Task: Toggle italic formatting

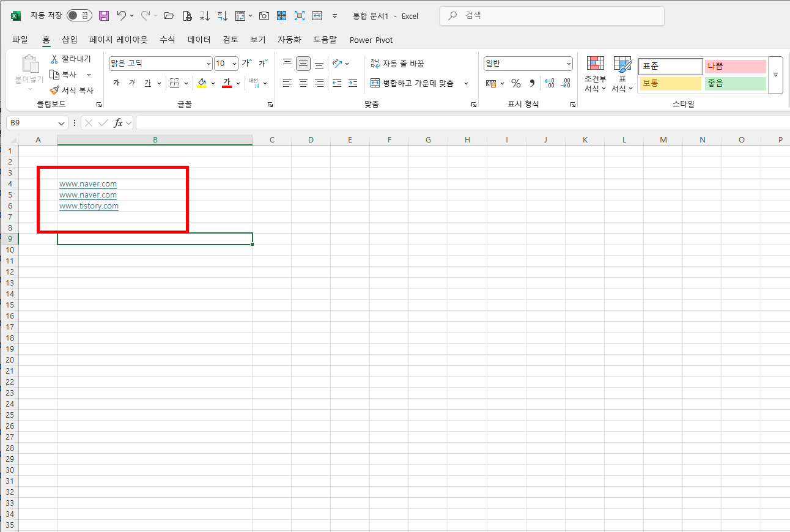Action: pyautogui.click(x=132, y=83)
